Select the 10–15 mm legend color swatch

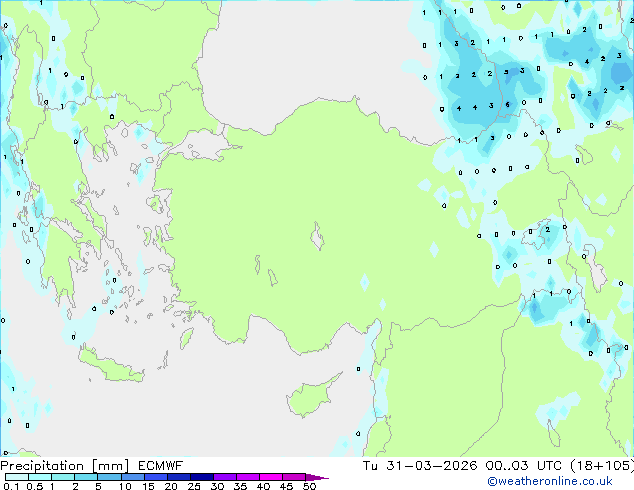133,477
